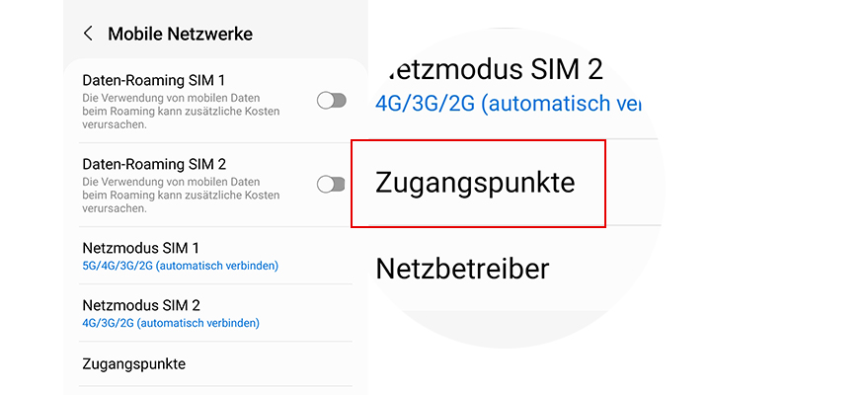Select magnified Zugangspunkte inside the red box
This screenshot has width=868, height=395.
tap(476, 183)
